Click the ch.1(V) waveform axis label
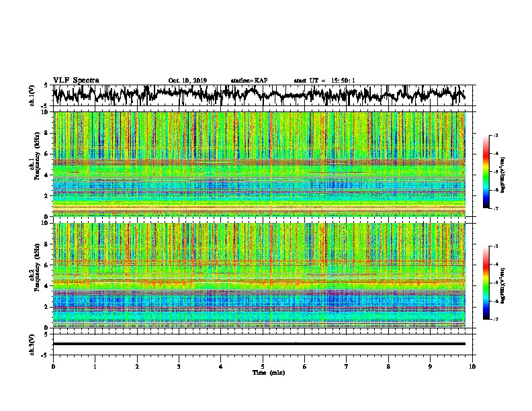 point(32,95)
